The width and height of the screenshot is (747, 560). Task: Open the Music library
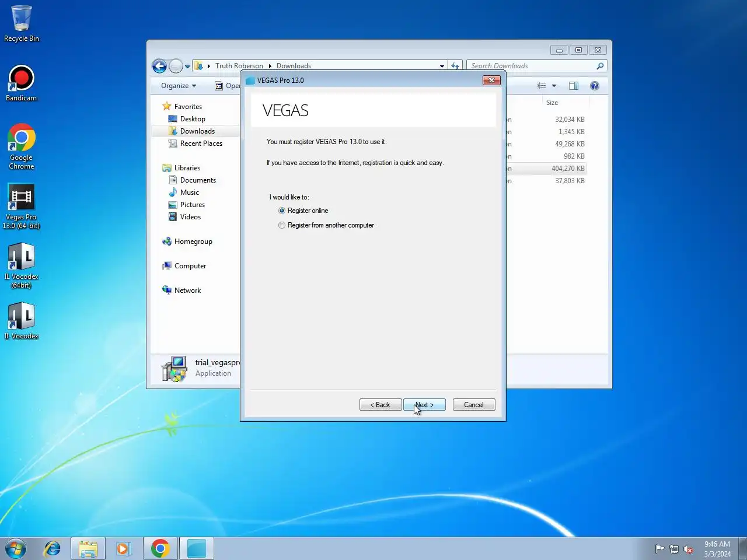point(189,192)
